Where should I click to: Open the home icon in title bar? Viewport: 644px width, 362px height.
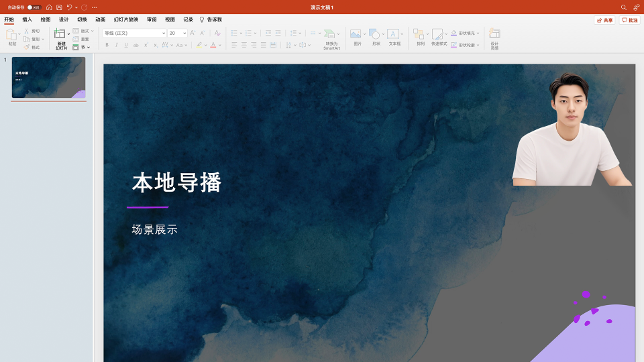coord(49,7)
